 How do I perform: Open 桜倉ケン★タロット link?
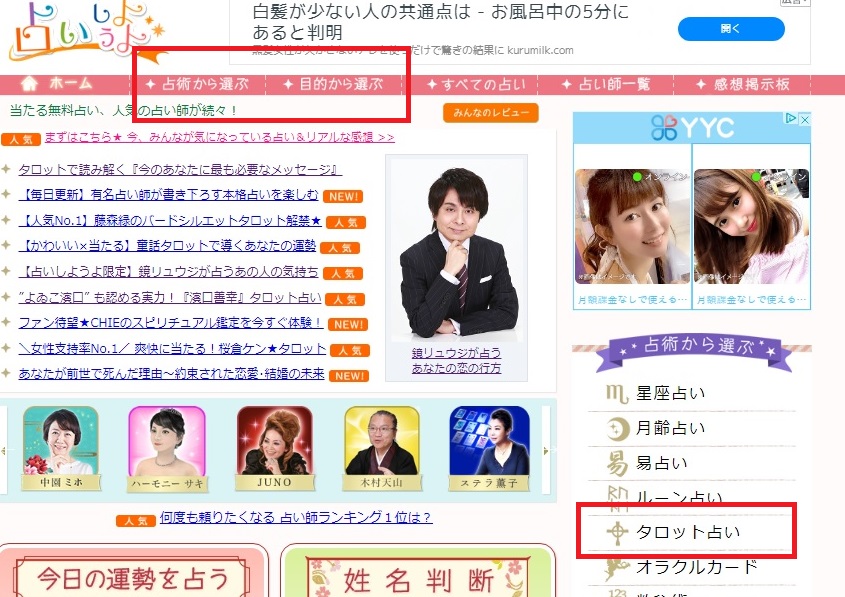(x=172, y=349)
